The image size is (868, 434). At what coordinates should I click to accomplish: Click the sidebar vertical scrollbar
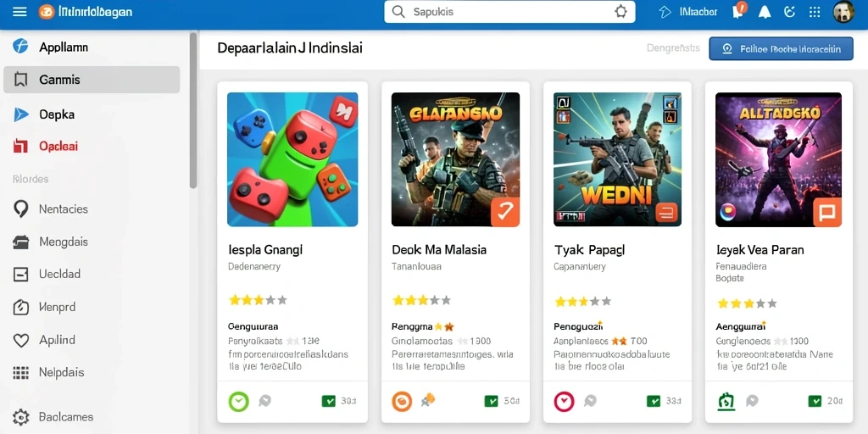coord(193,109)
